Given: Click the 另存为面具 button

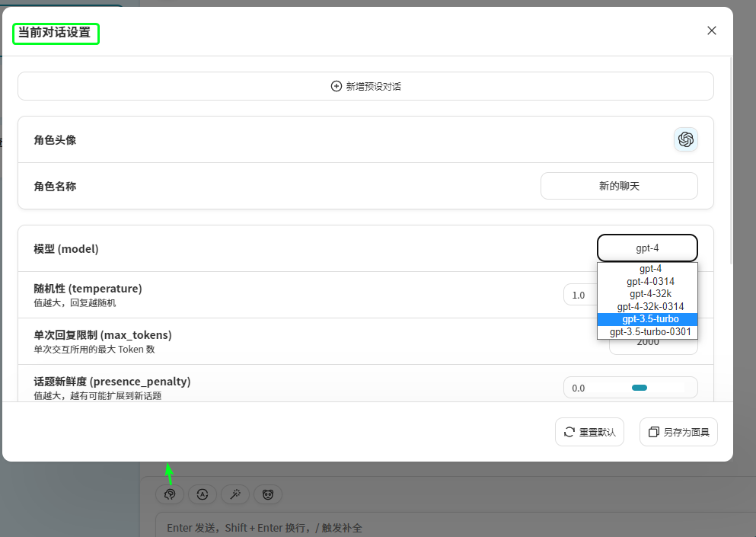Looking at the screenshot, I should coord(678,432).
